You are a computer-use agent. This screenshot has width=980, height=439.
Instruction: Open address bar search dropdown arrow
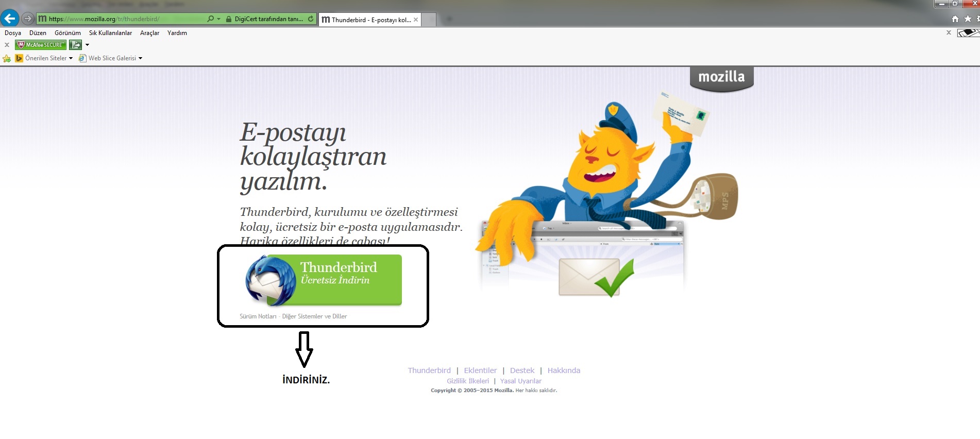click(219, 19)
